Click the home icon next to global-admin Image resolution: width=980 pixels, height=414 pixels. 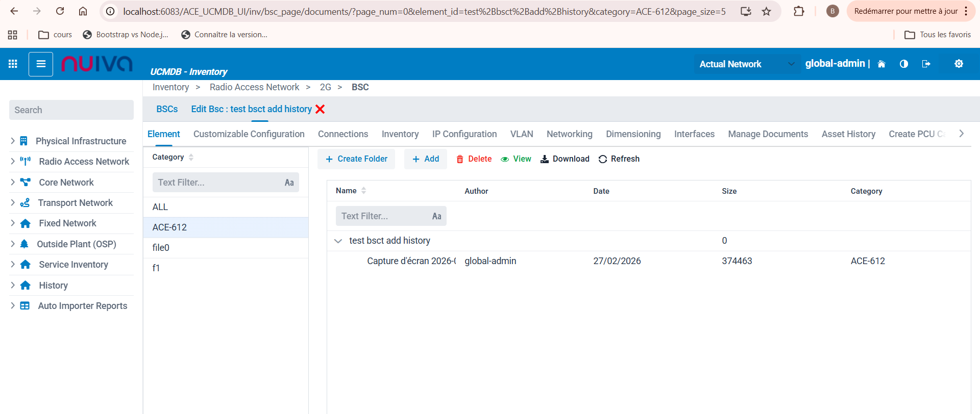point(881,64)
